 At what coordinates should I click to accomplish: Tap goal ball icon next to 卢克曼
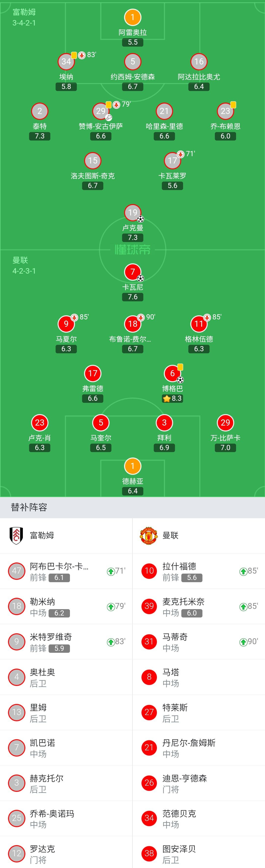141,219
